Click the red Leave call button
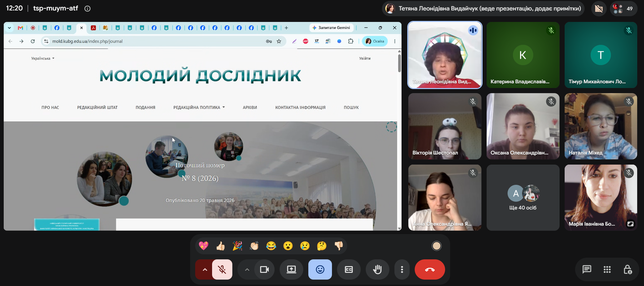Viewport: 644px width, 286px height. (430, 269)
